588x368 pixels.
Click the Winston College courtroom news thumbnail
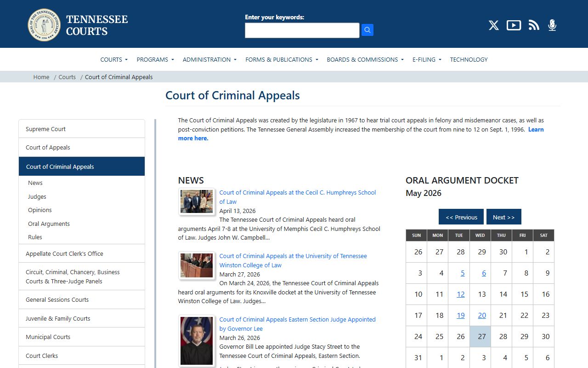[197, 265]
